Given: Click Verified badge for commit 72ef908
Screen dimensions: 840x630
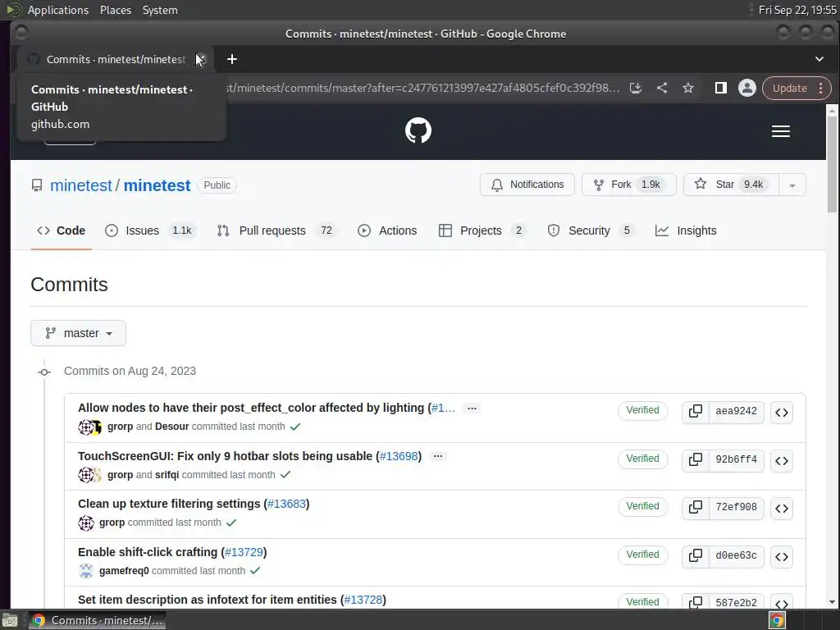Looking at the screenshot, I should 643,506.
